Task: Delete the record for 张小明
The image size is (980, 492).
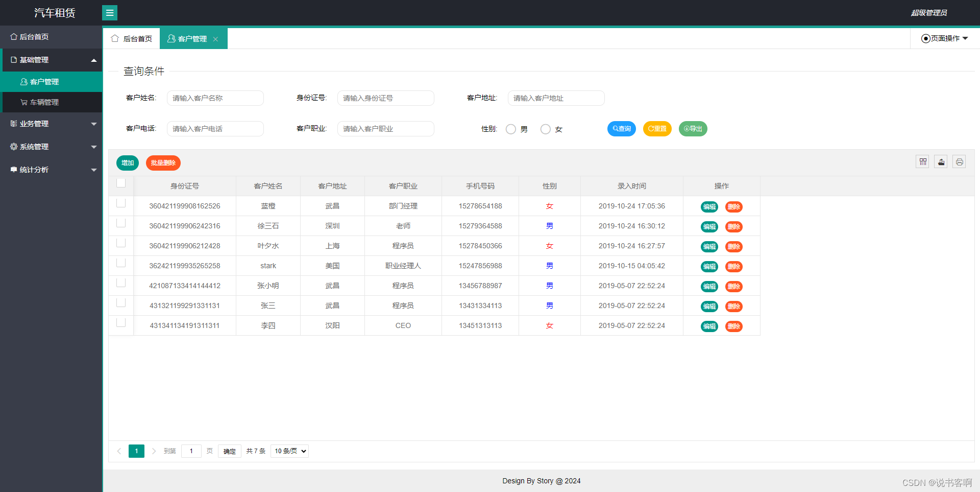Action: [734, 287]
